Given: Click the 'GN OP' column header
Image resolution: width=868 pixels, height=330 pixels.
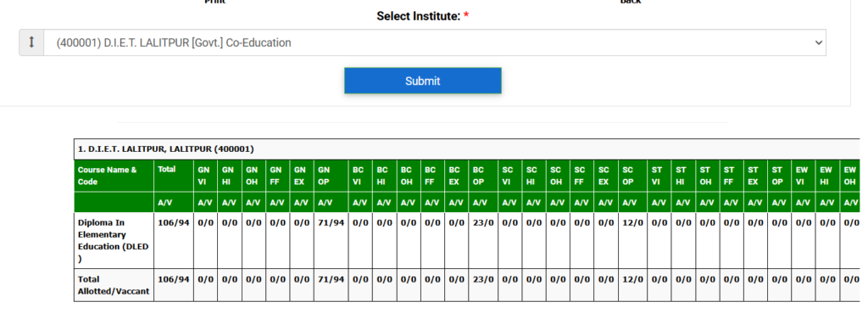Looking at the screenshot, I should pyautogui.click(x=331, y=176).
